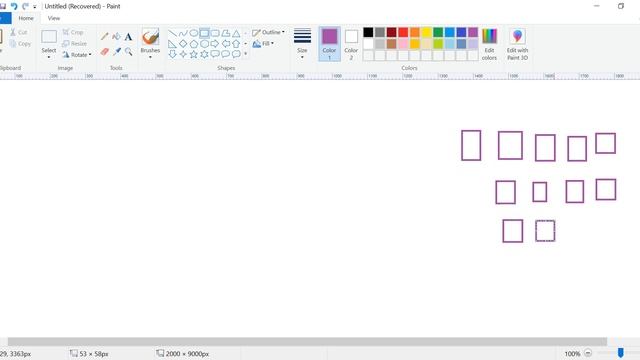Click the zoom out minus button
Screen dimensions: 640x360
click(588, 353)
